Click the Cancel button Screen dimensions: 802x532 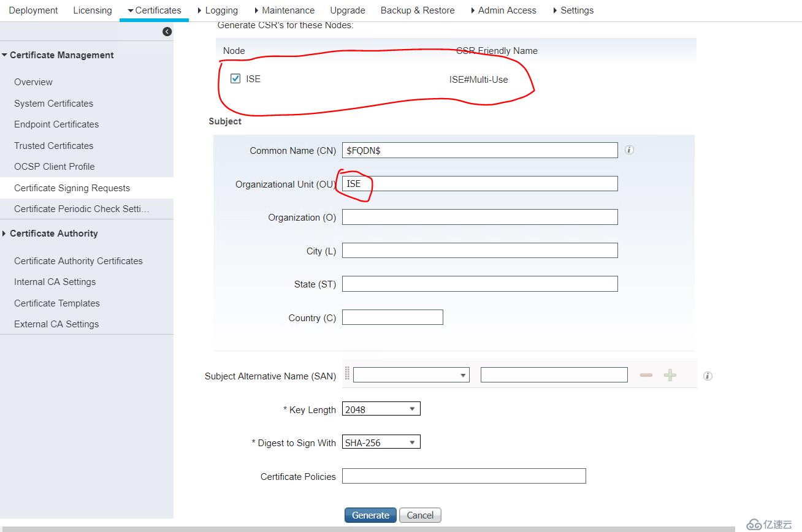(x=420, y=515)
